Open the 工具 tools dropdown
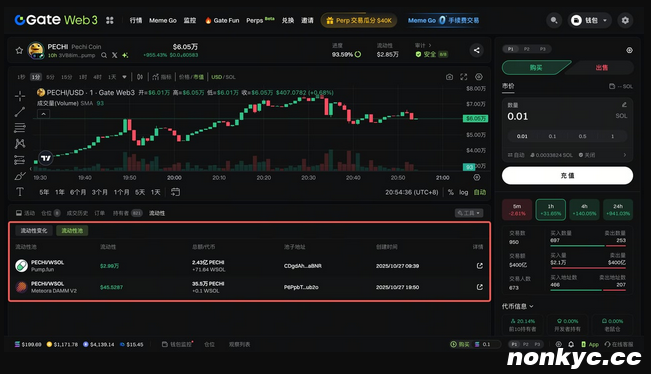This screenshot has width=651, height=374. pos(469,213)
